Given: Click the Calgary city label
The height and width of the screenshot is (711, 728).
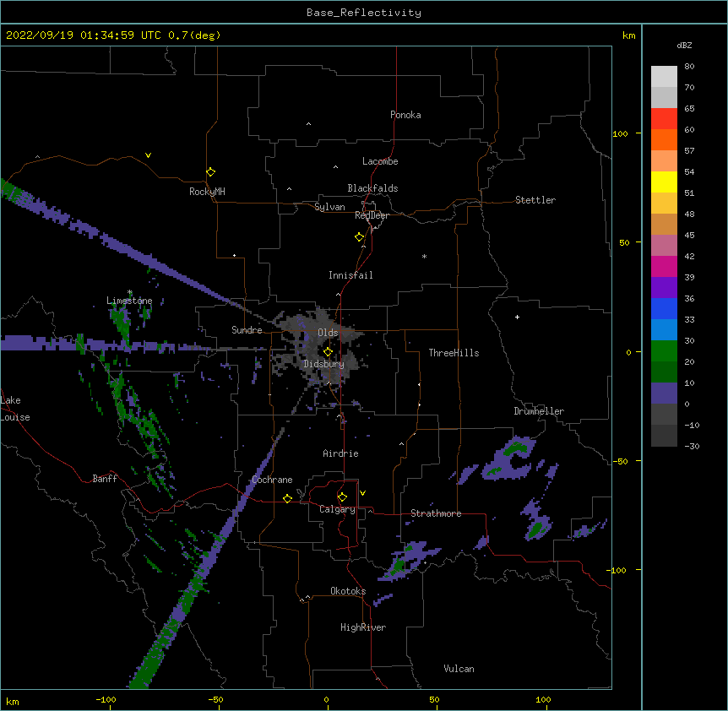Looking at the screenshot, I should (x=337, y=509).
